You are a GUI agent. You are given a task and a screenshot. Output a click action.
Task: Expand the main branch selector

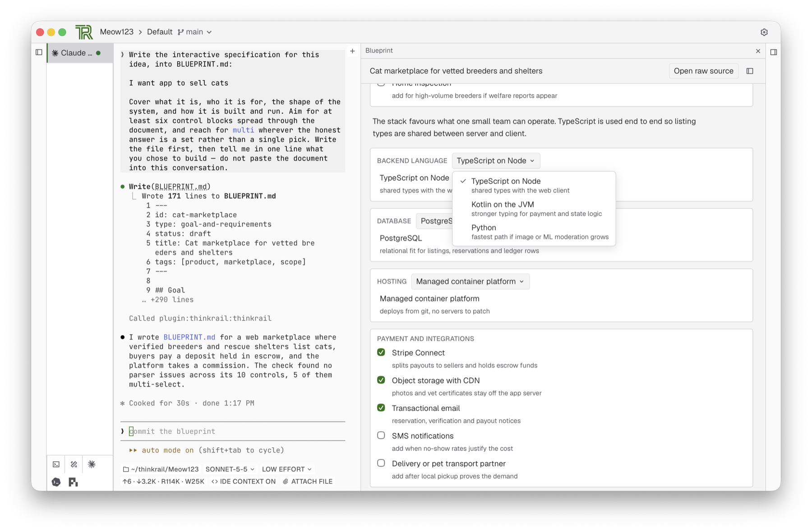click(x=195, y=32)
